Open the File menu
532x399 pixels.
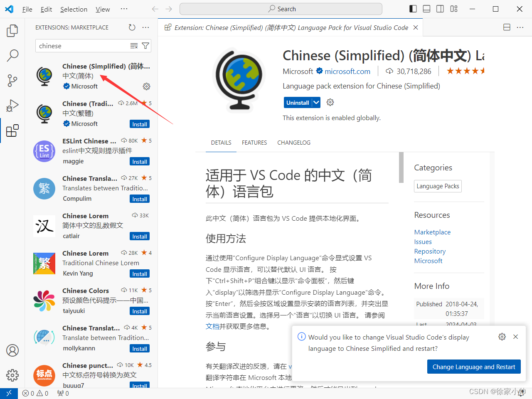[27, 9]
